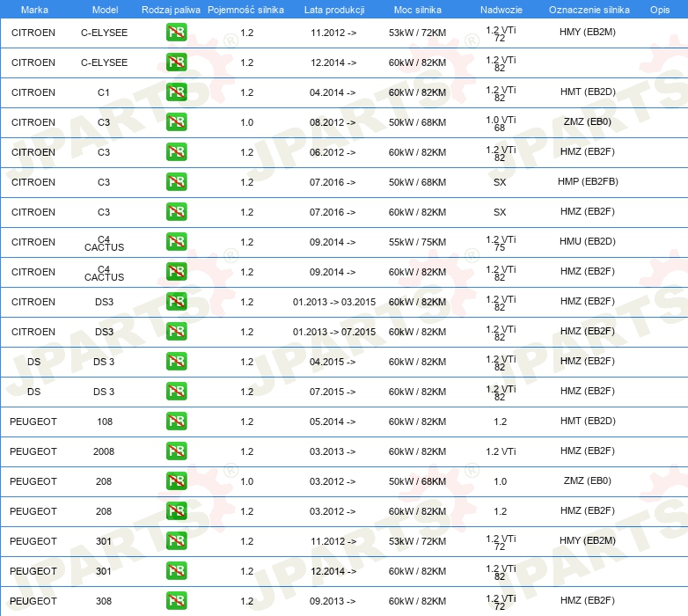
Task: Select the 2008 model cell
Action: pyautogui.click(x=104, y=451)
